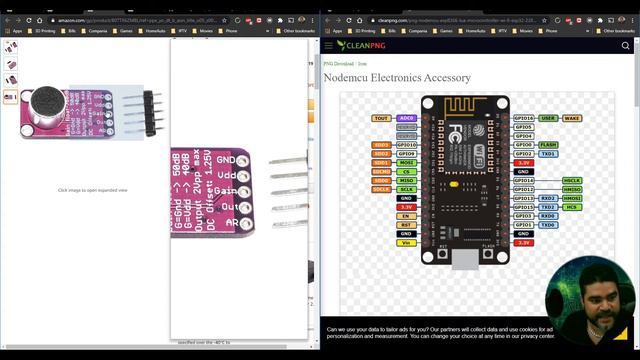Open Bills bookmark folder in Amazon window
The image size is (640, 360).
[68, 31]
